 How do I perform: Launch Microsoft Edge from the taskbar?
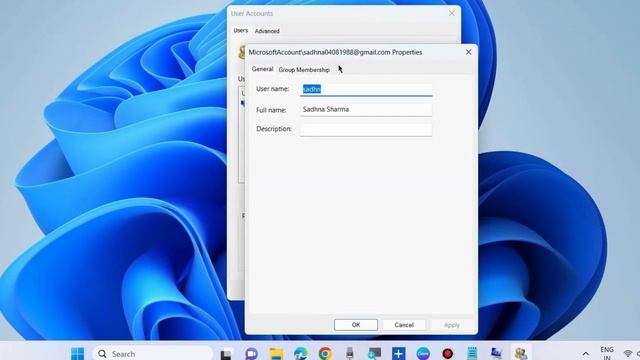click(301, 353)
